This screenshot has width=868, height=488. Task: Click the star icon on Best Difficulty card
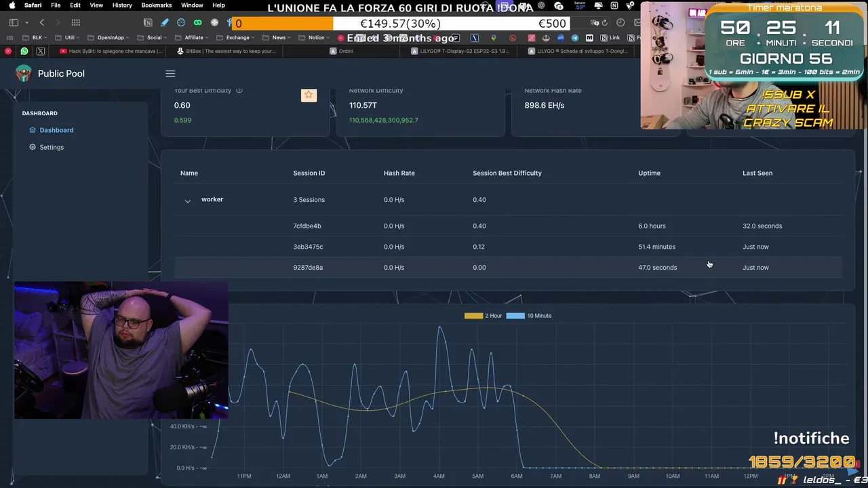point(309,95)
